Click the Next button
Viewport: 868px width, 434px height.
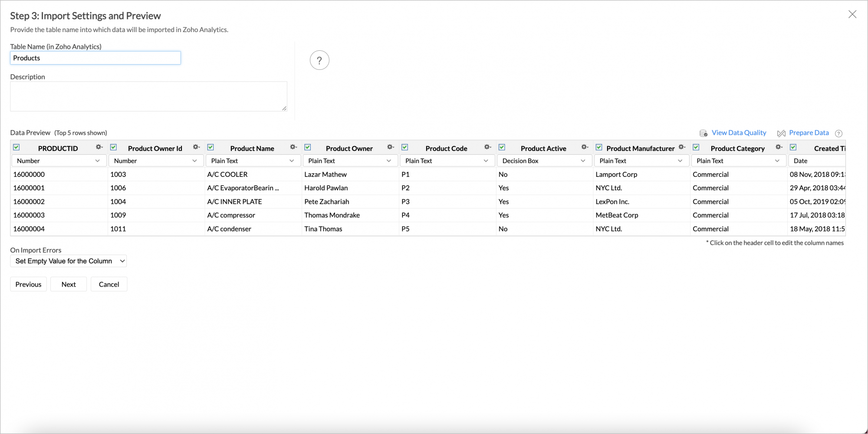(68, 284)
